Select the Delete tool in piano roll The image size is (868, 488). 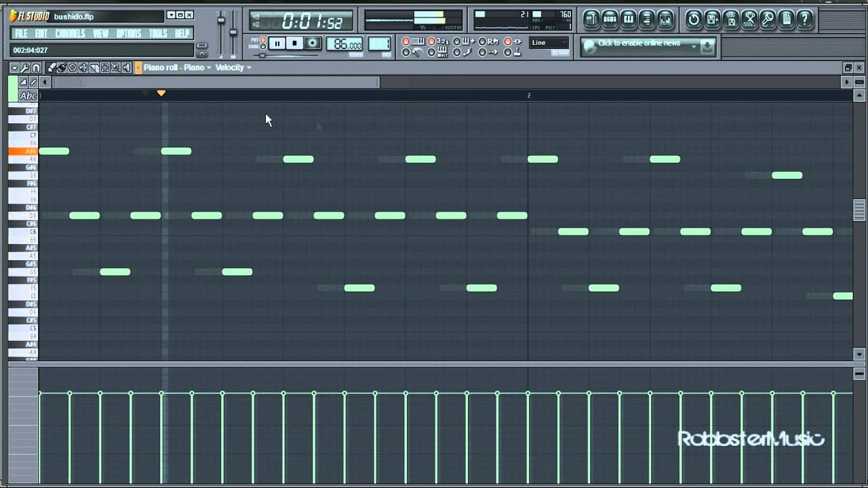73,68
